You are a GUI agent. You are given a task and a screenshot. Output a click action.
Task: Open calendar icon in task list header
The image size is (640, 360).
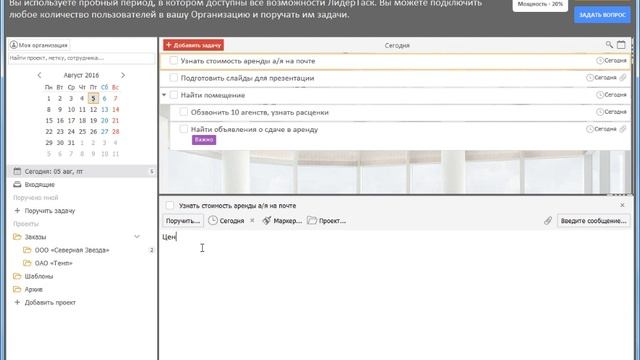[x=621, y=44]
